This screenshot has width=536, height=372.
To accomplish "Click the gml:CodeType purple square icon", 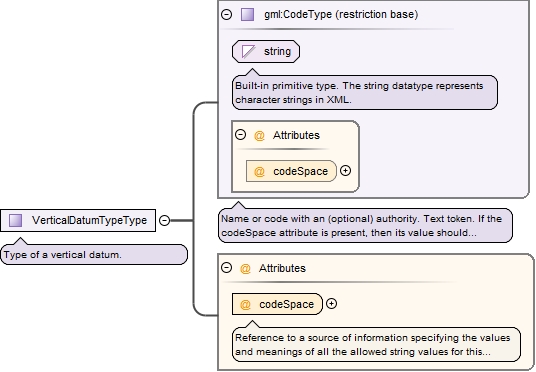I will click(247, 14).
